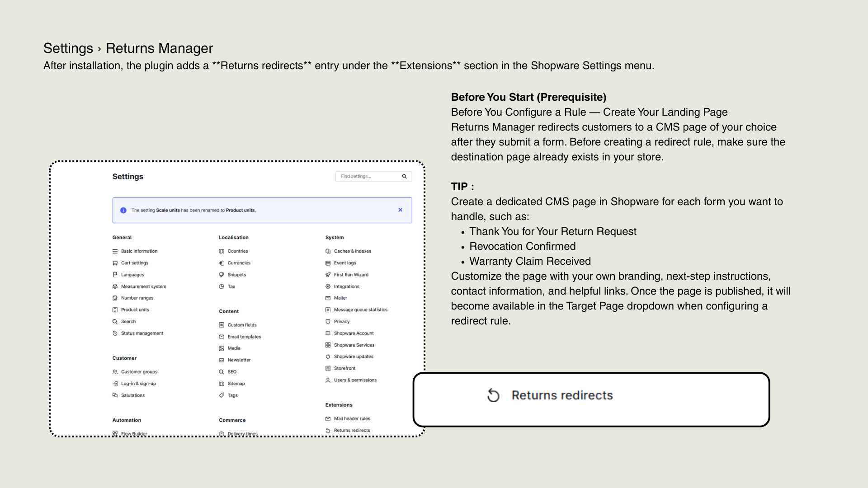Image resolution: width=868 pixels, height=488 pixels.
Task: Click the Status management icon
Action: [x=115, y=333]
